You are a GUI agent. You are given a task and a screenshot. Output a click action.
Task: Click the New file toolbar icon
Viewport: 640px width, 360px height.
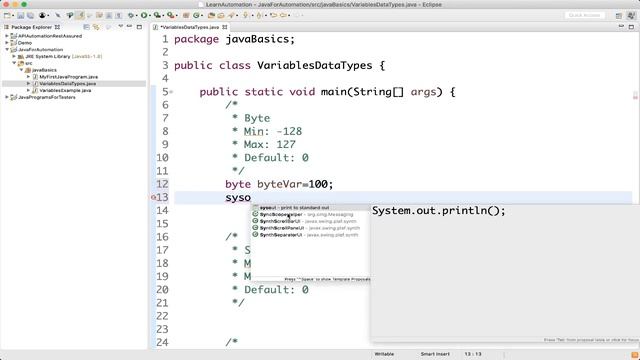[7, 16]
